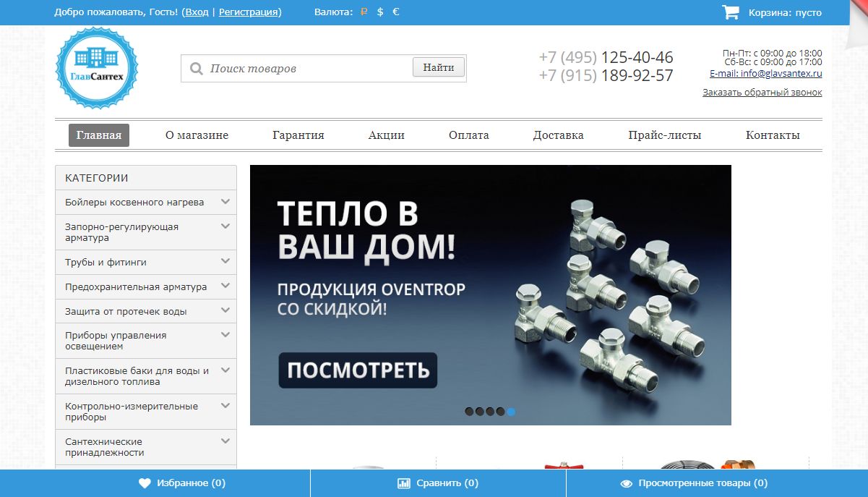The width and height of the screenshot is (868, 497).
Task: Click Заказать обратный звонок link
Action: point(762,93)
